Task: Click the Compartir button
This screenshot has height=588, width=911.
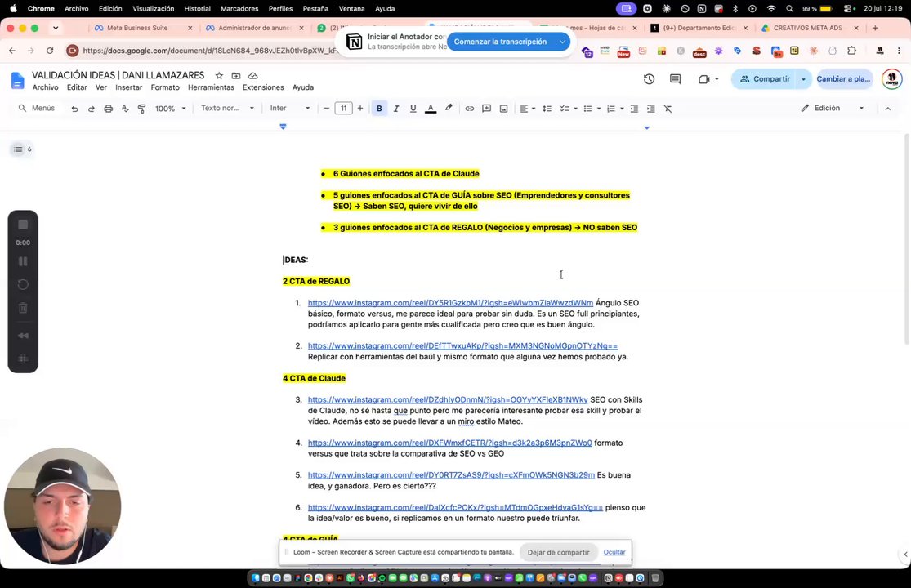Action: 763,79
